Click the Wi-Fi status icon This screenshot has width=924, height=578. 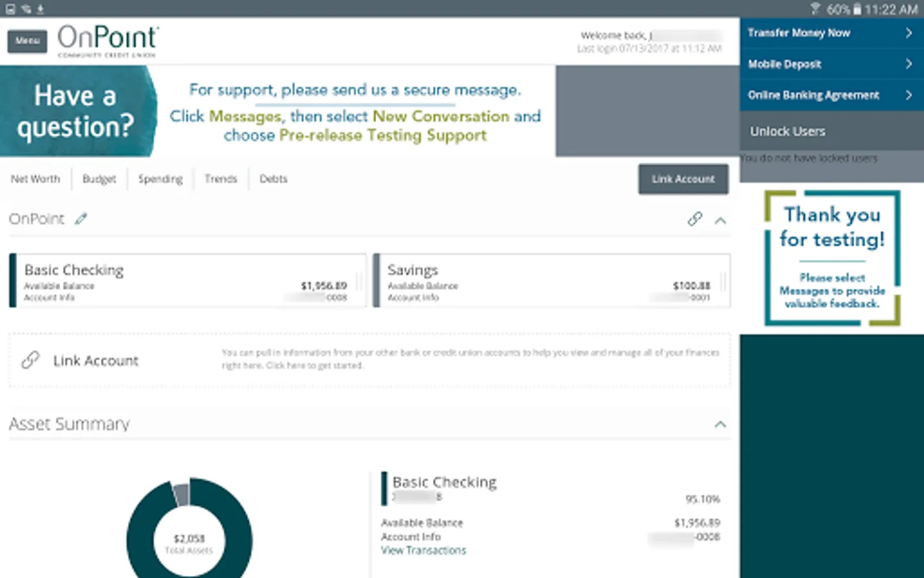[815, 8]
